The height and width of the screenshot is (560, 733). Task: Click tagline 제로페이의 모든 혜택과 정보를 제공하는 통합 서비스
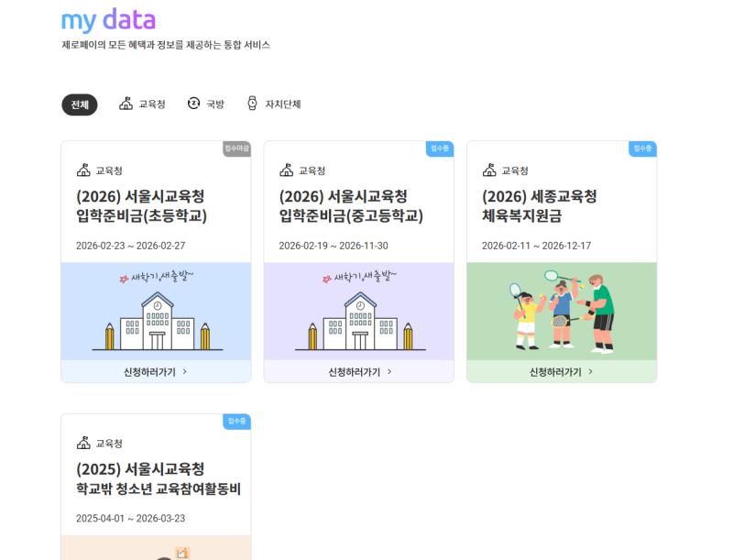[x=166, y=45]
